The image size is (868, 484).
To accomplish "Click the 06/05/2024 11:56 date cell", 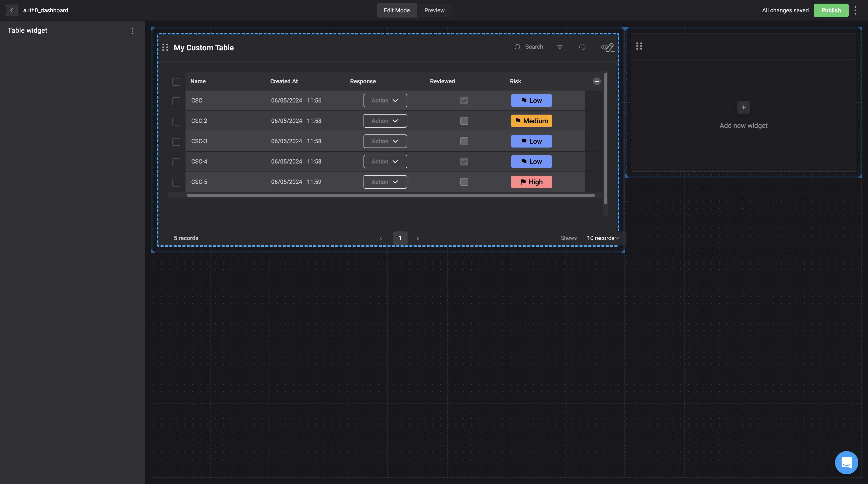I will [x=296, y=101].
